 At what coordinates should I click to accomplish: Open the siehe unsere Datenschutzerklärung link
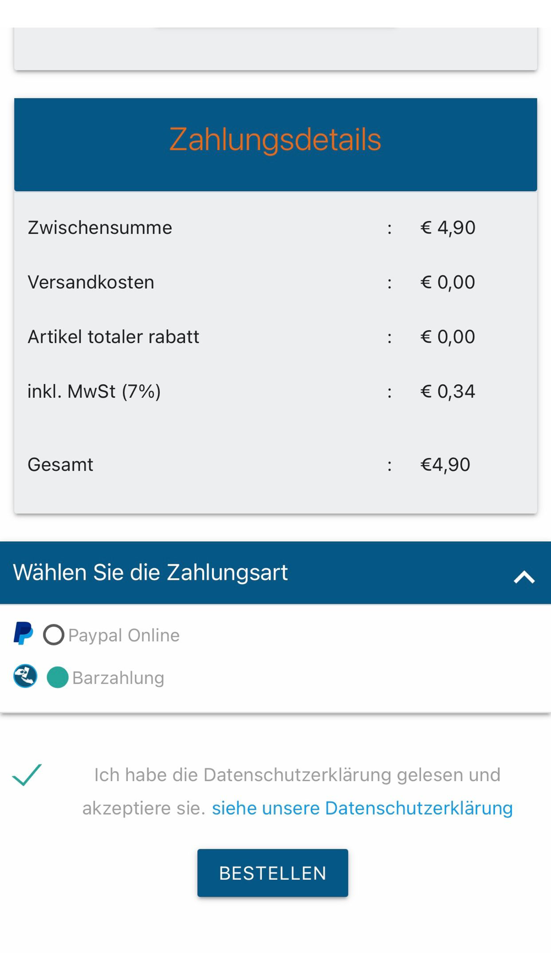coord(362,808)
